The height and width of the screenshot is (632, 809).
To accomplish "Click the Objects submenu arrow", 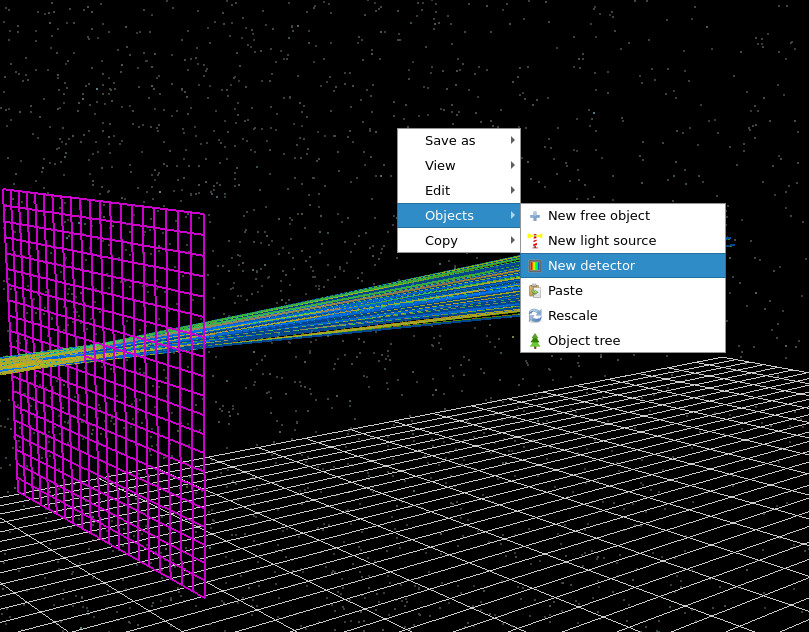I will (513, 215).
